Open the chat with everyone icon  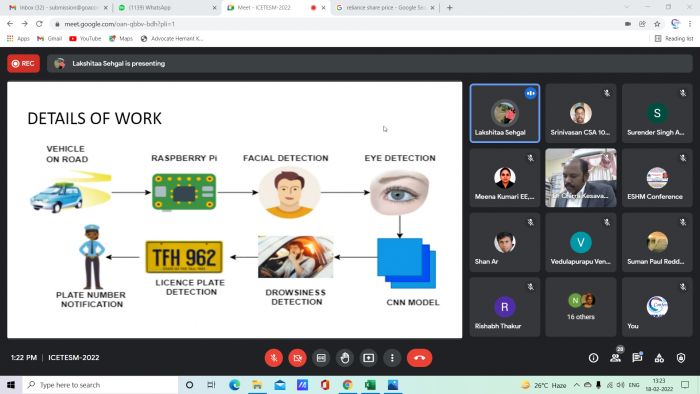pyautogui.click(x=637, y=357)
